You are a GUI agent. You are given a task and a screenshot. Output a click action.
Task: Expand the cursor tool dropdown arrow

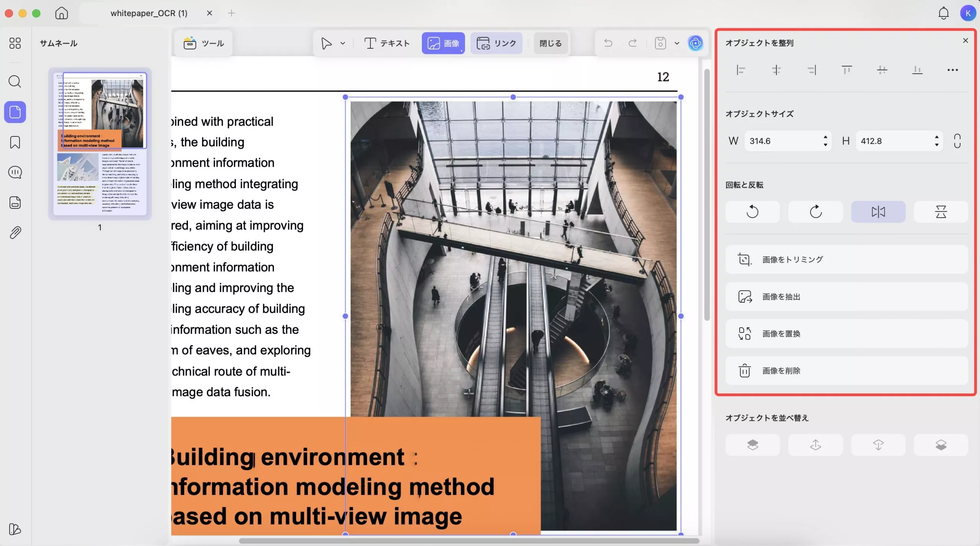[x=343, y=43]
